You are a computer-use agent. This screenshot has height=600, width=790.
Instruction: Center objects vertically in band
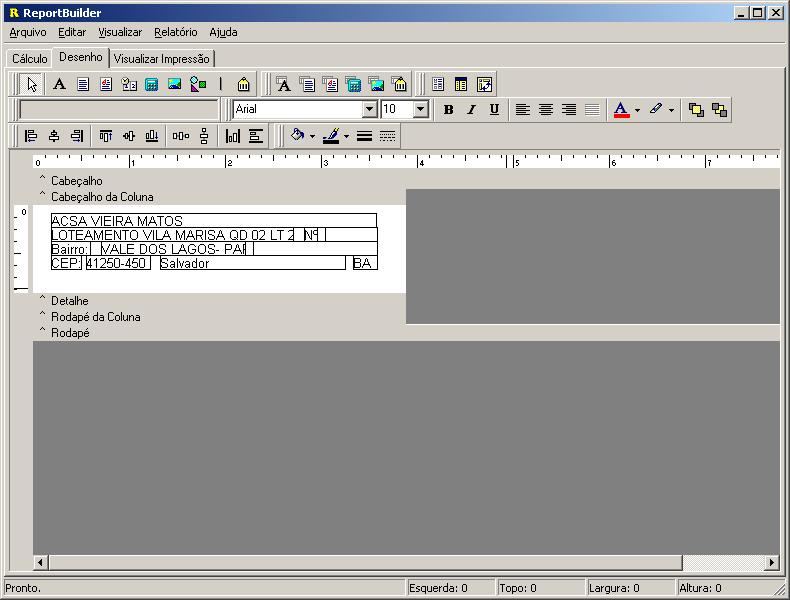(256, 136)
